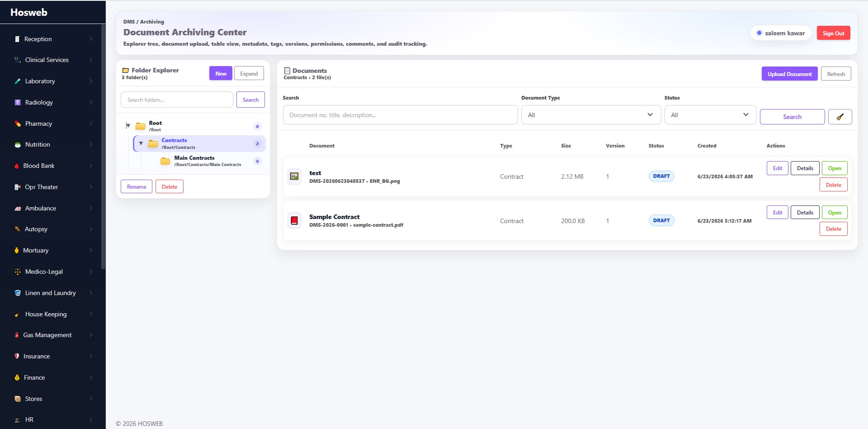This screenshot has height=429, width=868.
Task: Open the Stores menu item
Action: point(52,399)
